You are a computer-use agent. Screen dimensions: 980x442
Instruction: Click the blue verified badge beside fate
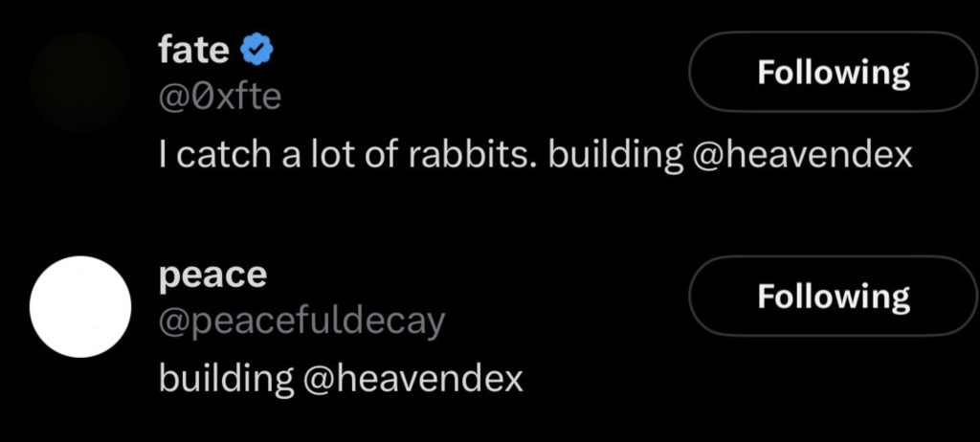coord(257,50)
